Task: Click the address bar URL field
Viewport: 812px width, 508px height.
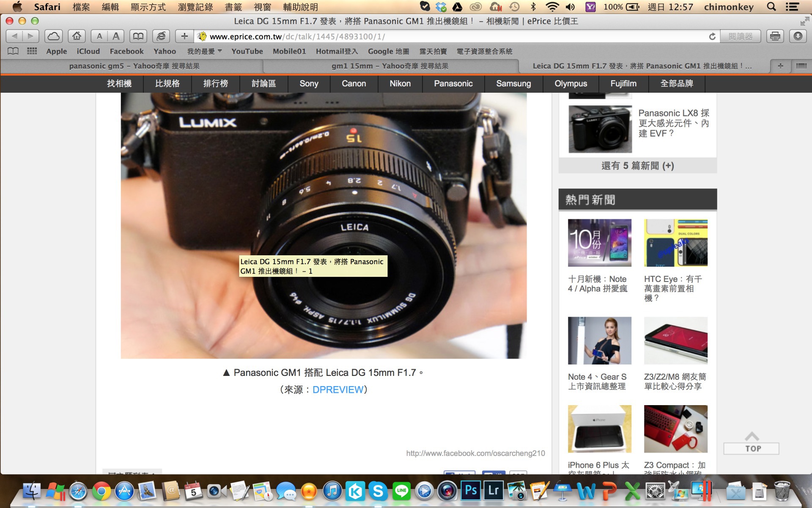Action: [x=457, y=36]
